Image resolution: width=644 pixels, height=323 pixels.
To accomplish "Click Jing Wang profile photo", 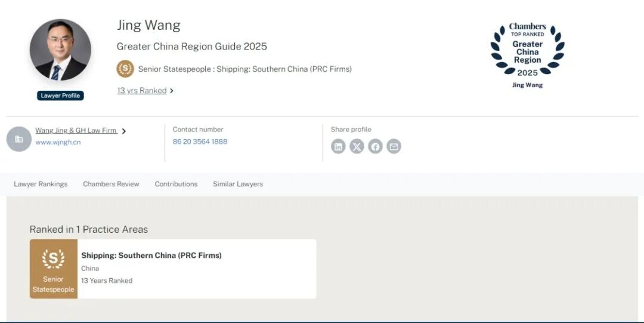I will point(60,50).
